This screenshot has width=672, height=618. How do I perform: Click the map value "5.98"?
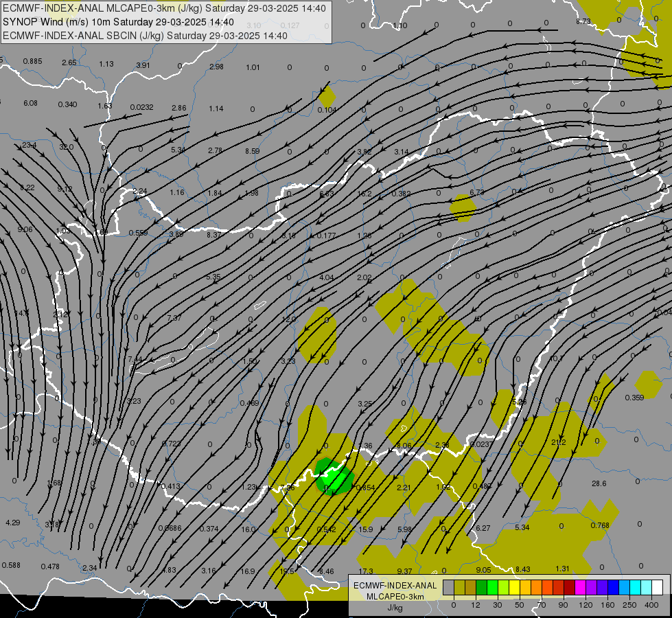tap(404, 529)
